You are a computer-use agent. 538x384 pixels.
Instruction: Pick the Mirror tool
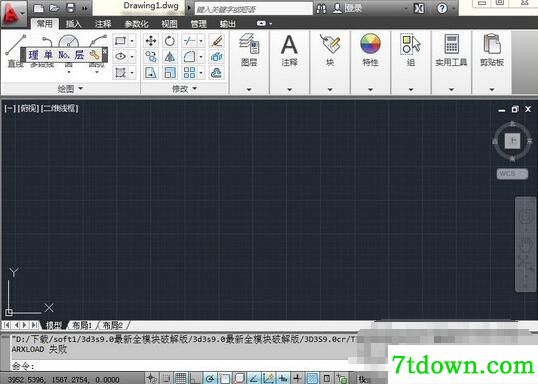point(169,57)
